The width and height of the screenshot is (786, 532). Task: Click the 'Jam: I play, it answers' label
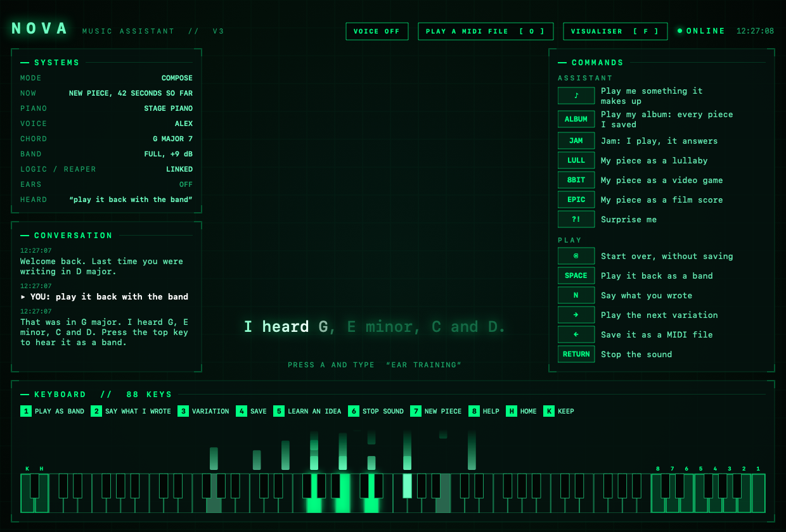[659, 141]
